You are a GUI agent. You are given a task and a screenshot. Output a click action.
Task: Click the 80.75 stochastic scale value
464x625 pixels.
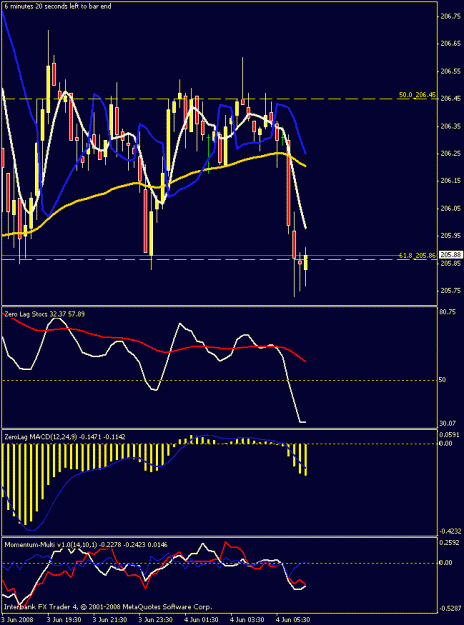(x=448, y=313)
